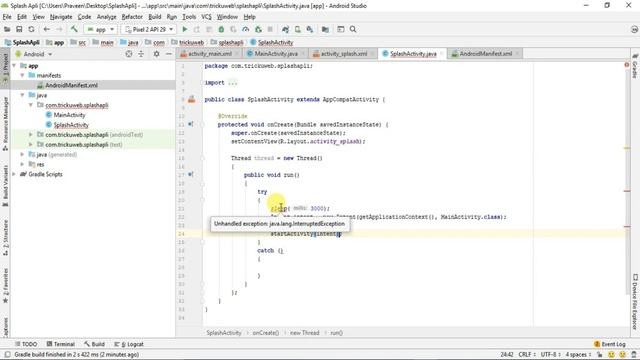The width and height of the screenshot is (640, 360).
Task: Click Collapse All icon in Project panel
Action: click(141, 54)
